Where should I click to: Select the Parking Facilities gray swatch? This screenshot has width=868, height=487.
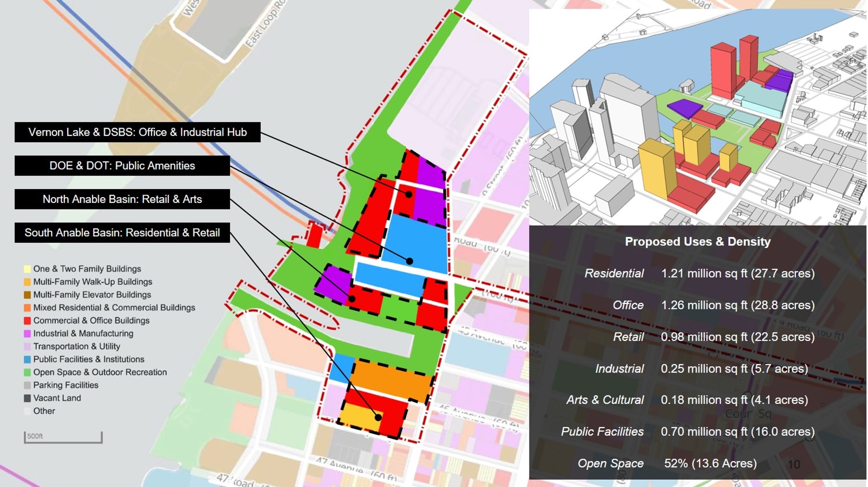click(x=27, y=385)
